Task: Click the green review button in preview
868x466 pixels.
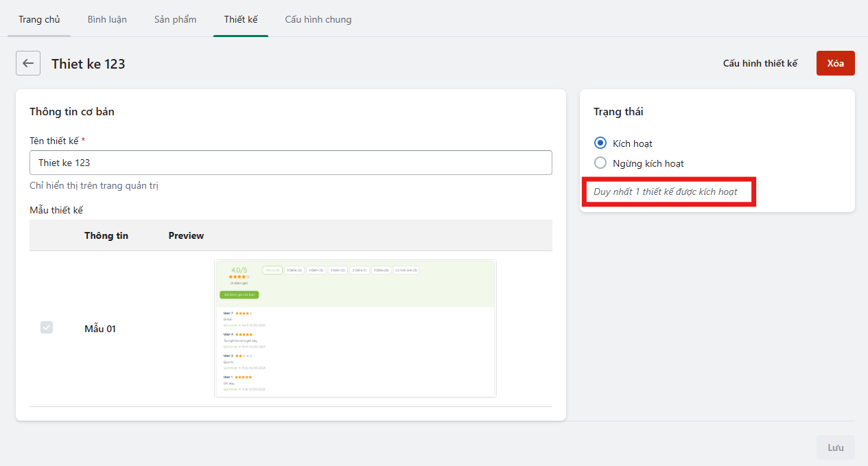Action: pyautogui.click(x=239, y=294)
